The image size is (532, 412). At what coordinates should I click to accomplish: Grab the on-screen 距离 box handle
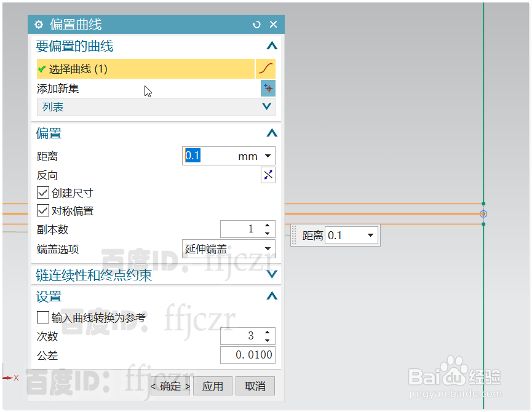(294, 235)
